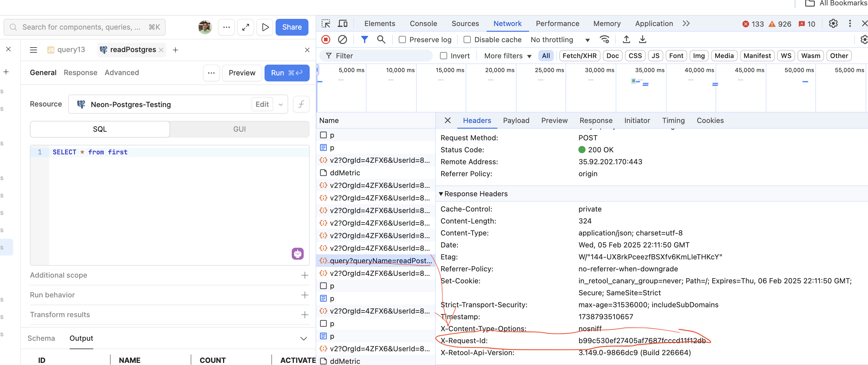Select the JS request type filter
868x365 pixels.
[x=655, y=56]
